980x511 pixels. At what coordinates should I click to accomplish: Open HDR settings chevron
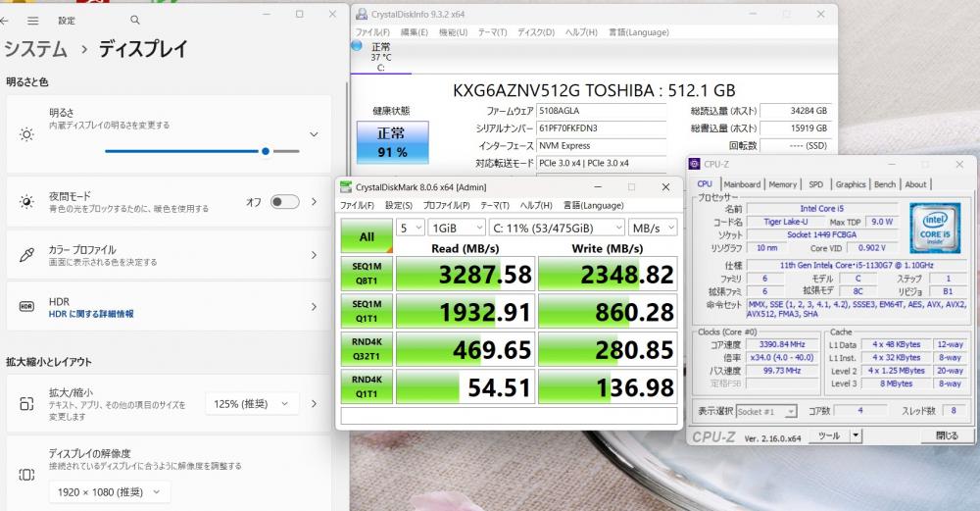coord(315,306)
